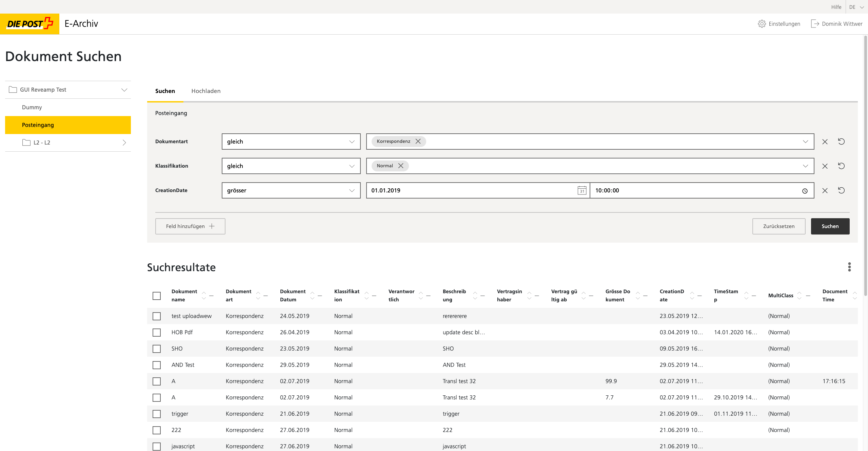Viewport: 868px width, 451px height.
Task: Open the Hilfe link
Action: click(x=836, y=7)
